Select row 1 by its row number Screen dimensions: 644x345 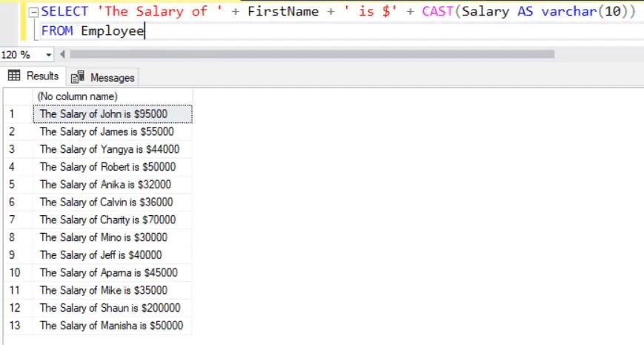coord(16,114)
